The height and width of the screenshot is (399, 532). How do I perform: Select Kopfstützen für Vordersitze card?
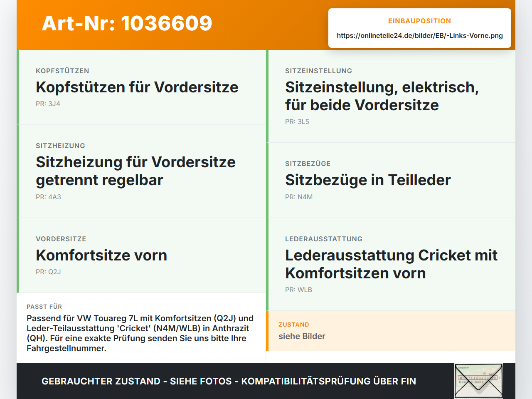(141, 87)
